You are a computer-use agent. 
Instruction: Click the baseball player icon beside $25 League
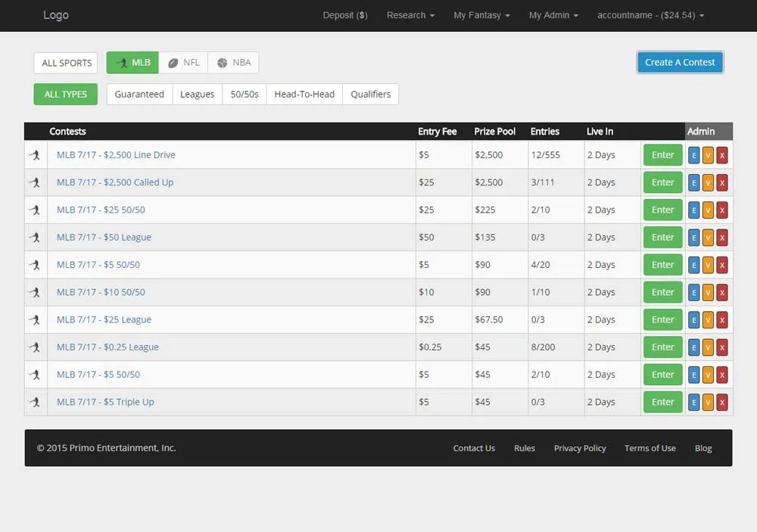tap(35, 320)
